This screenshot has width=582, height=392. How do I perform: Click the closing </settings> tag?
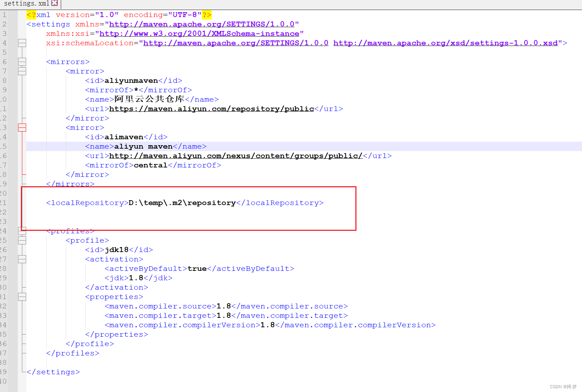tap(53, 372)
